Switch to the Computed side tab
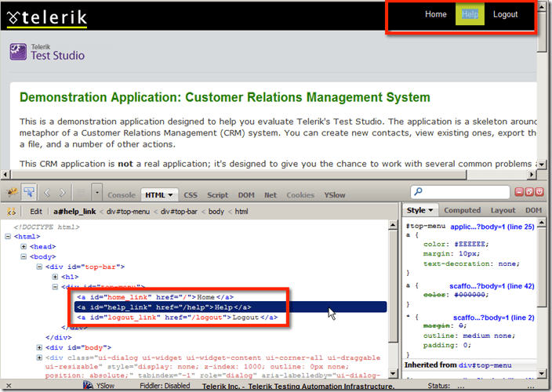552x392 pixels. 462,211
